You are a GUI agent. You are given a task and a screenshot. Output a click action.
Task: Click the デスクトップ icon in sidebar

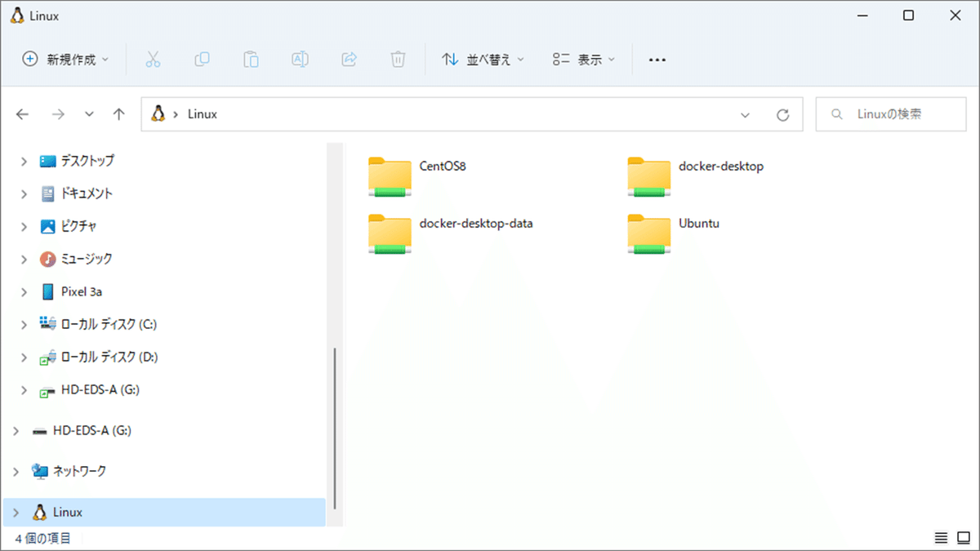[48, 161]
